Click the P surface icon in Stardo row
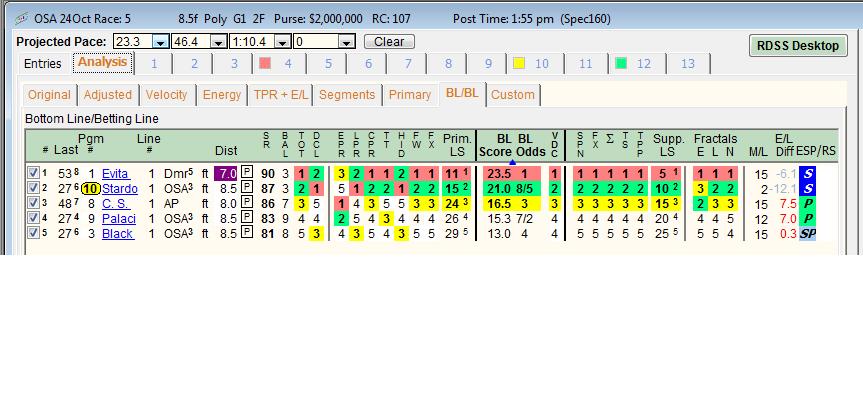Viewport: 863px width, 400px height. 247,189
